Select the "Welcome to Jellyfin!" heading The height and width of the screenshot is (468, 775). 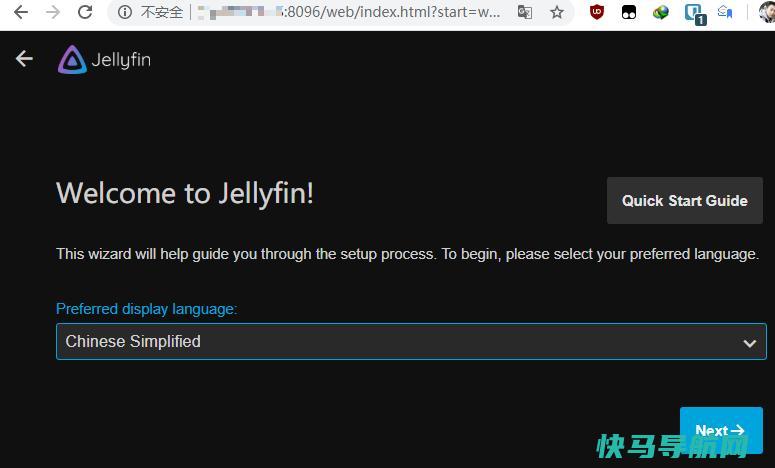pyautogui.click(x=185, y=193)
